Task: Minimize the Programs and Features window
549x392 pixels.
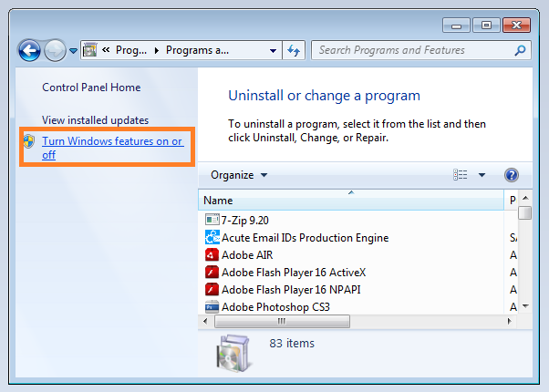Action: 456,26
